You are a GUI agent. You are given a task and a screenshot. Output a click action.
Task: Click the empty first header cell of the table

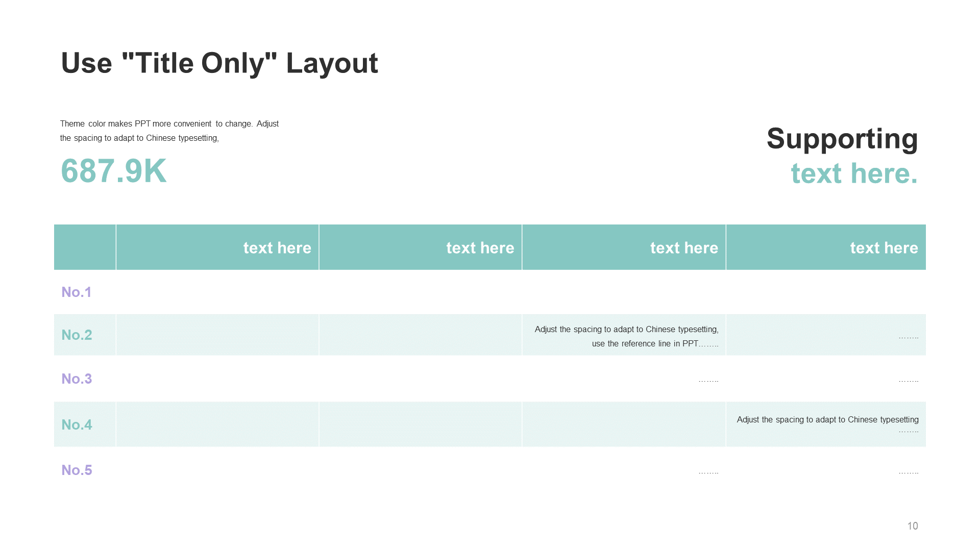(85, 247)
